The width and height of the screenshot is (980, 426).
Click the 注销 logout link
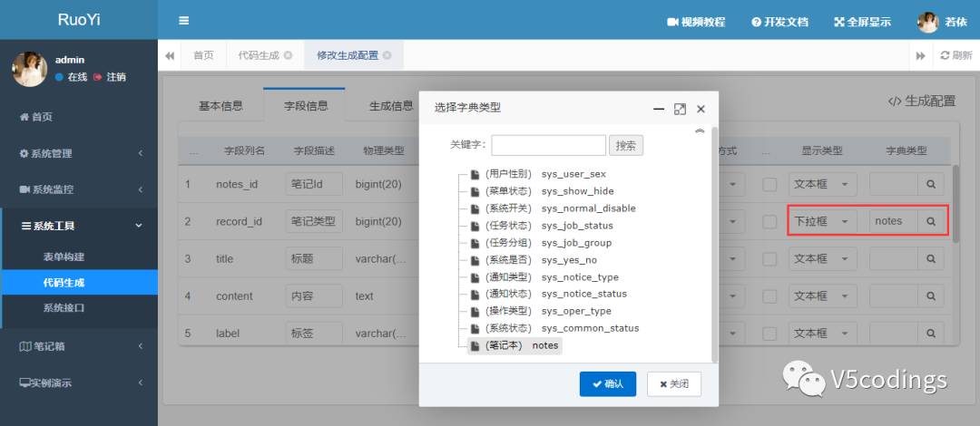[110, 77]
